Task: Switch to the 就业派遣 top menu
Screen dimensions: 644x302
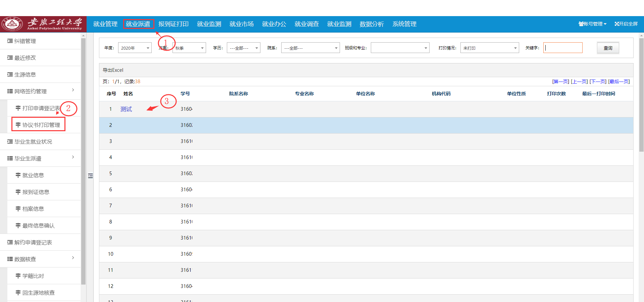Action: pos(138,24)
